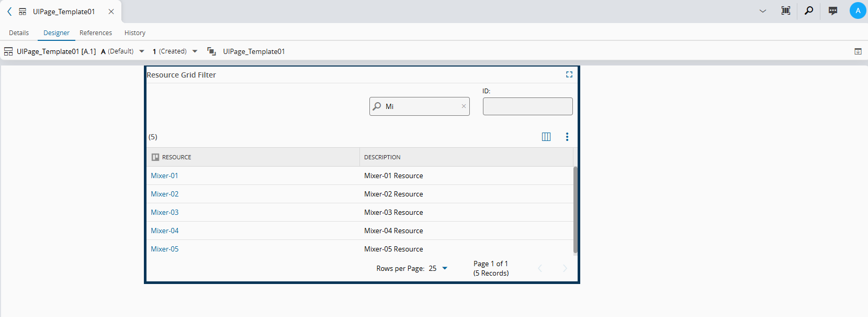Clear the search text with X
The width and height of the screenshot is (868, 317).
464,106
